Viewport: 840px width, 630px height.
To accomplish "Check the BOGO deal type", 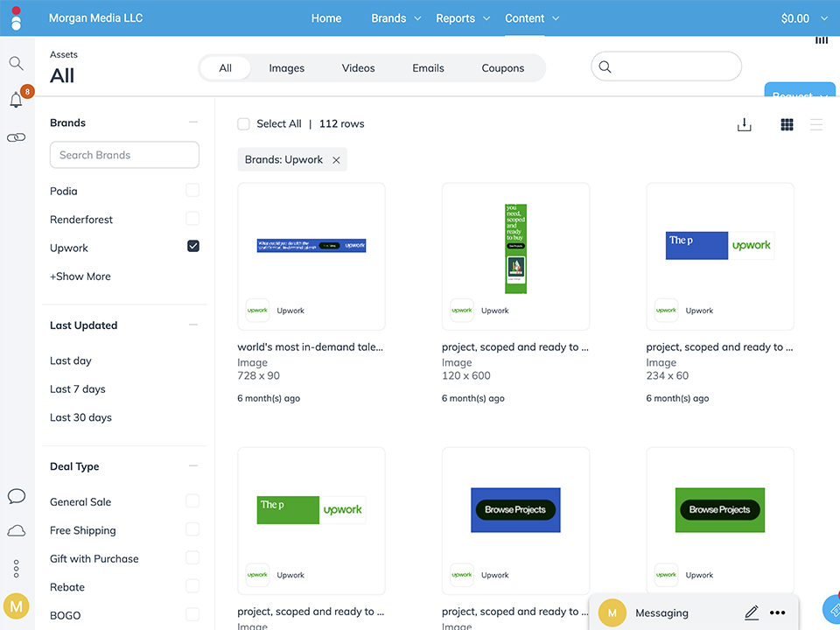I will coord(192,614).
